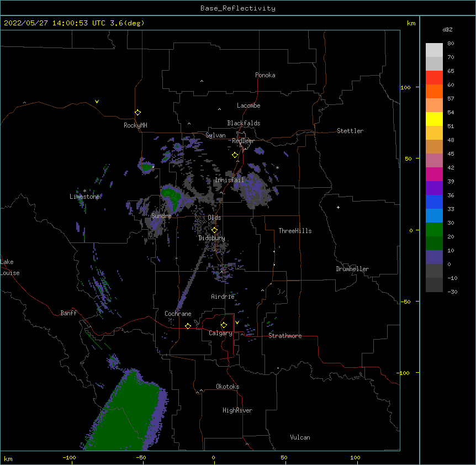Click the yellow marker near Cochrane
476x465 pixels.
[x=188, y=326]
